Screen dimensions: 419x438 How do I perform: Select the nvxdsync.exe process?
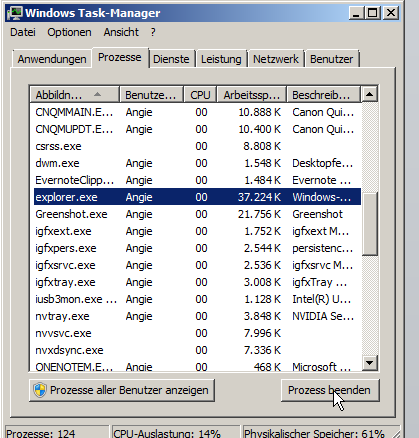(197, 350)
